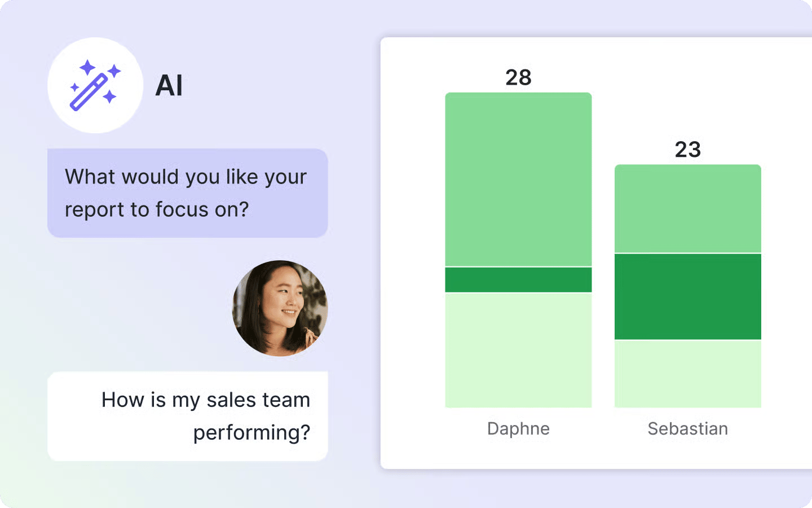
Task: Select the AI prompt asking about report focus
Action: [x=187, y=193]
